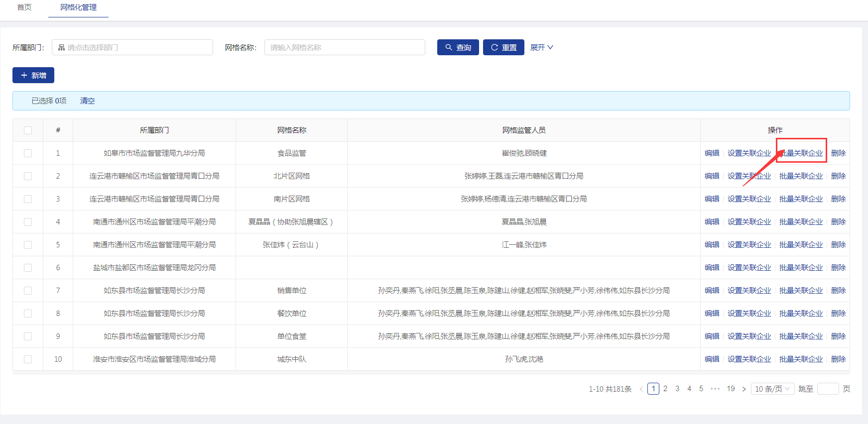Click the 新增 plus button

tap(33, 75)
